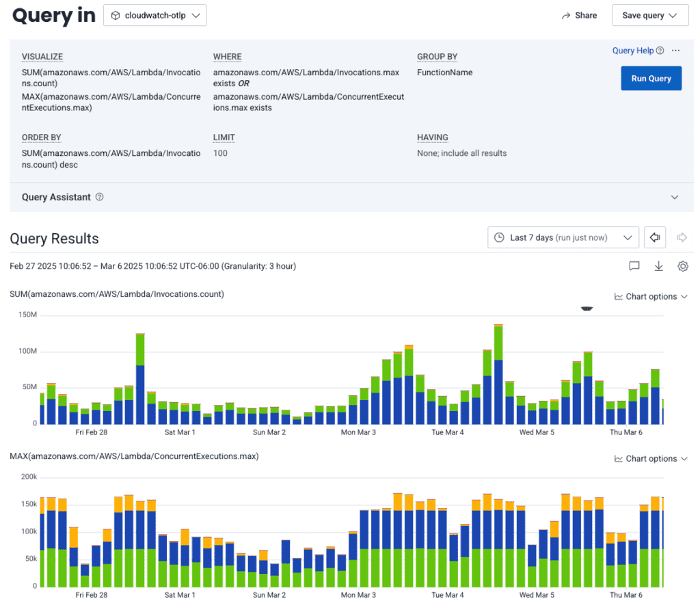Click the Run Query button
The image size is (700, 606).
coord(651,79)
